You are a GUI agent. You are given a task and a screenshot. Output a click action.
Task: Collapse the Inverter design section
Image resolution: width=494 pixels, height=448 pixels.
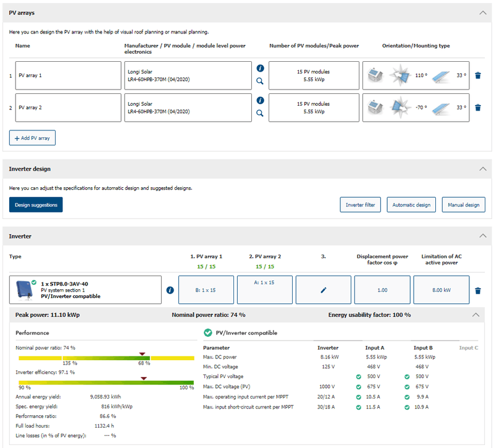(482, 168)
